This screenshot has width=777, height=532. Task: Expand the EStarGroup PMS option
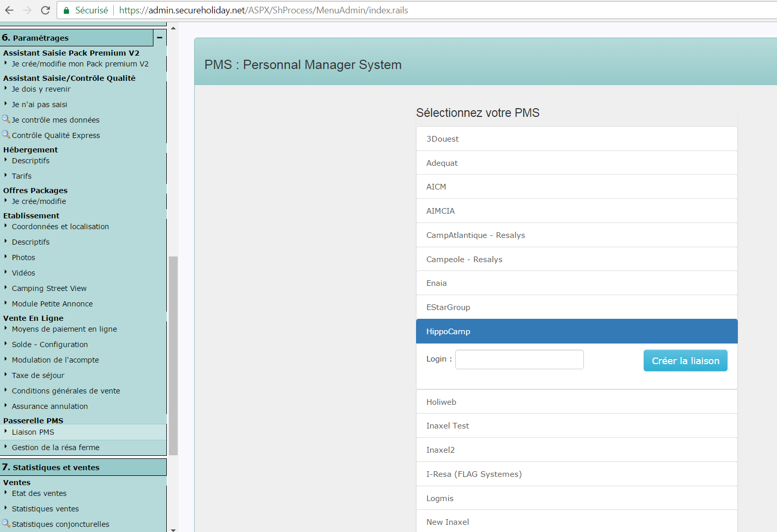[577, 307]
